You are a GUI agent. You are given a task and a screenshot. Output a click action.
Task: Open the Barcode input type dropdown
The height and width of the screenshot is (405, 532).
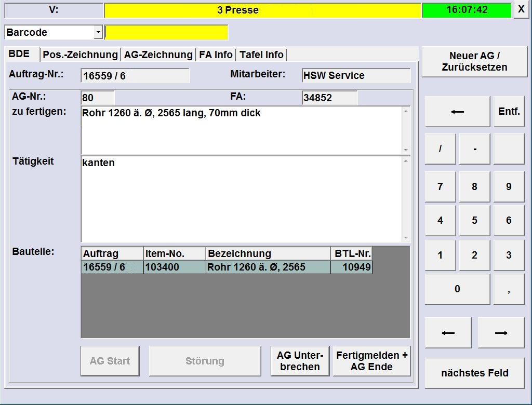[x=97, y=32]
